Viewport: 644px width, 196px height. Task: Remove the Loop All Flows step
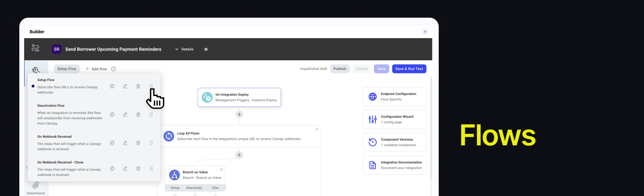(317, 129)
